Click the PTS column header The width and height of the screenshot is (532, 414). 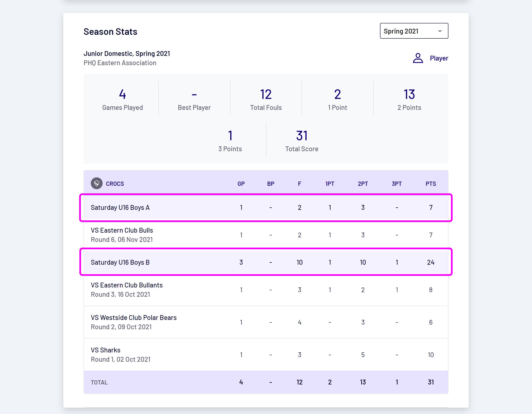[430, 184]
